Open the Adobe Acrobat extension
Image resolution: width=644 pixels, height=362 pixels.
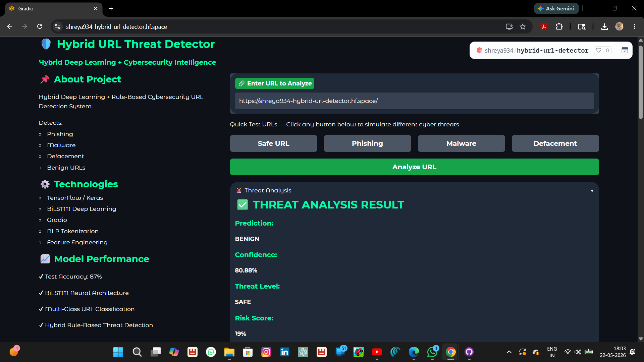coord(544,26)
